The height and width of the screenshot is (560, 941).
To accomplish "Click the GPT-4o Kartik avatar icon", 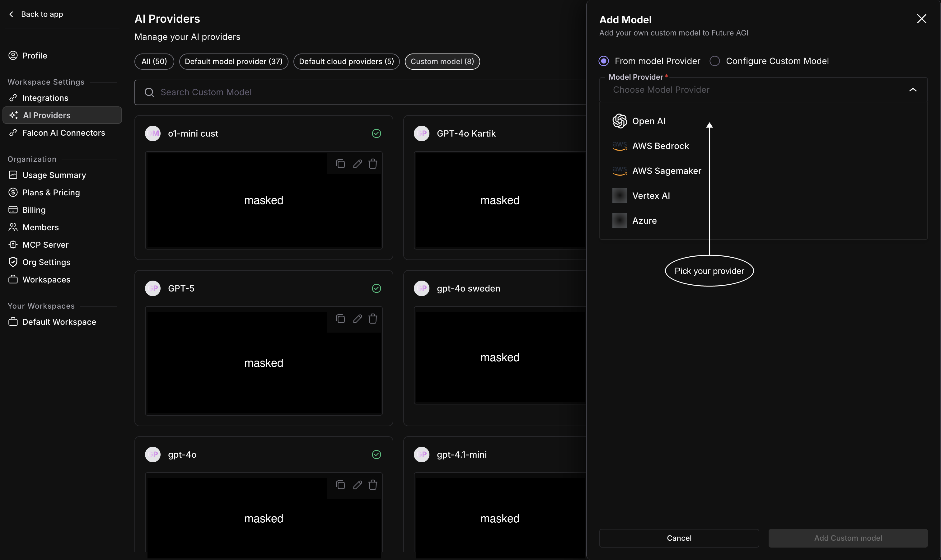I will coord(422,133).
